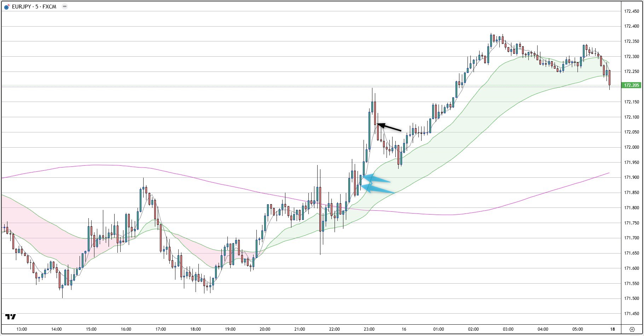
Task: Click the 03:00 time axis label
Action: 508,329
